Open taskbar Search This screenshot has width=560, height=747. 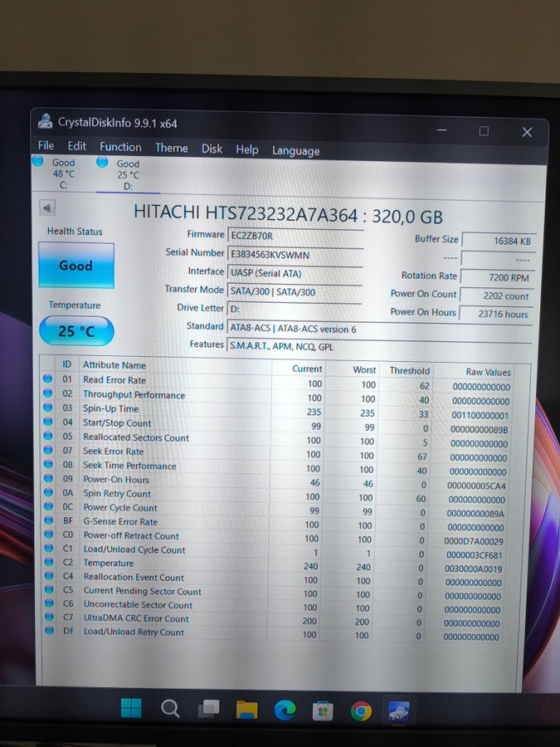pyautogui.click(x=169, y=709)
